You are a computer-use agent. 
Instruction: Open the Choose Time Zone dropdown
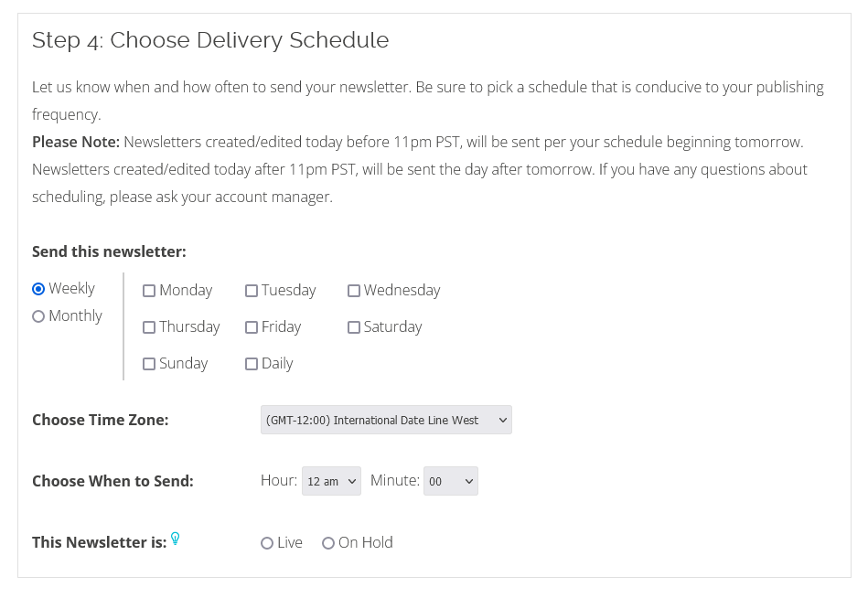pyautogui.click(x=386, y=420)
